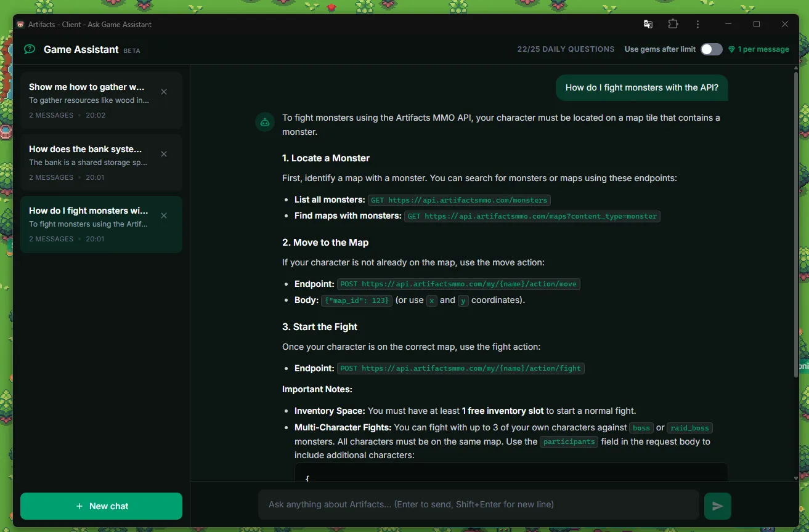
Task: Click the '1. Locate a Monster' heading
Action: click(326, 158)
